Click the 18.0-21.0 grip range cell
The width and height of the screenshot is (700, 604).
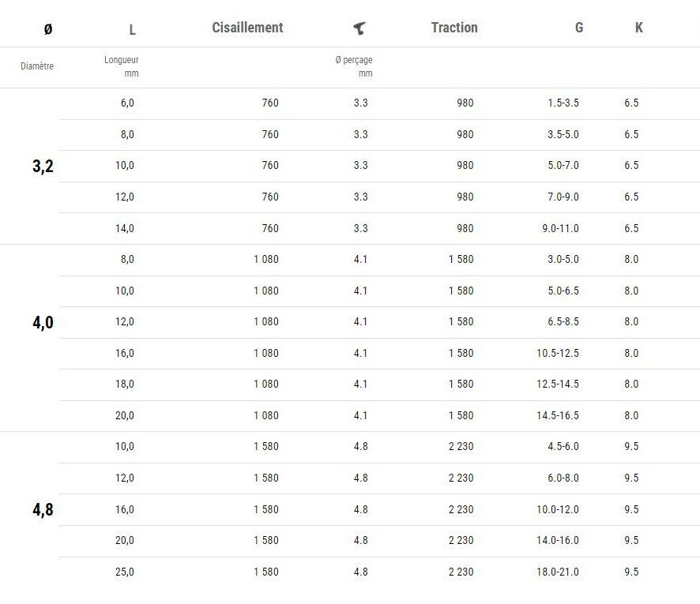click(558, 572)
